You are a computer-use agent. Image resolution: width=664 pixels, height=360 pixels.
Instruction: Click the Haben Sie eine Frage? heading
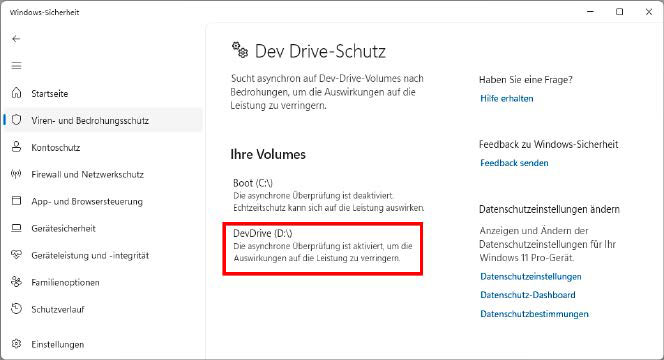(x=526, y=80)
